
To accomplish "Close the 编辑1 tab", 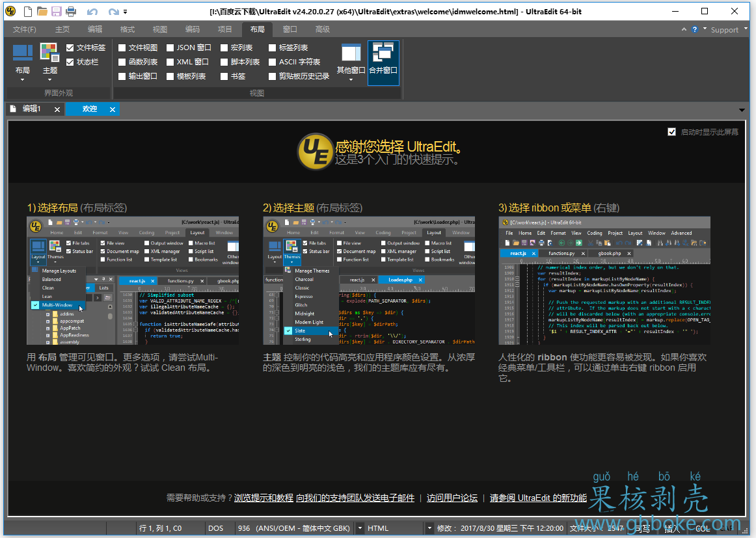I will pos(57,109).
